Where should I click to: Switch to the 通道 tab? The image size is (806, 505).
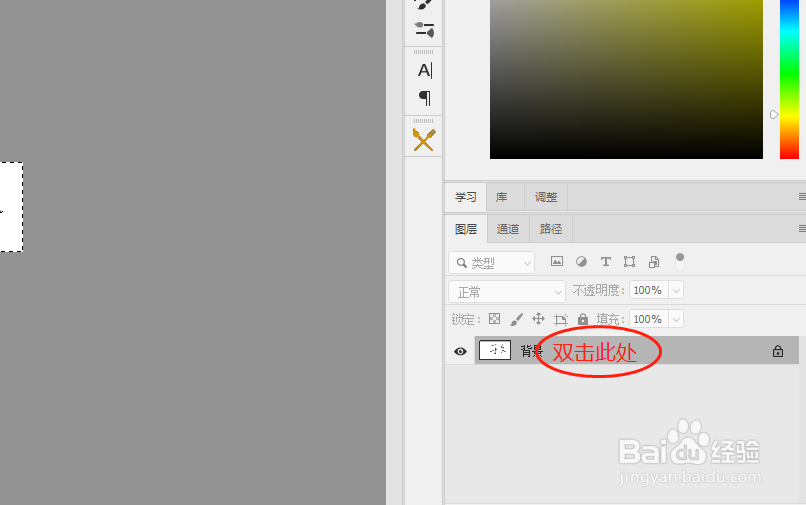pos(508,229)
